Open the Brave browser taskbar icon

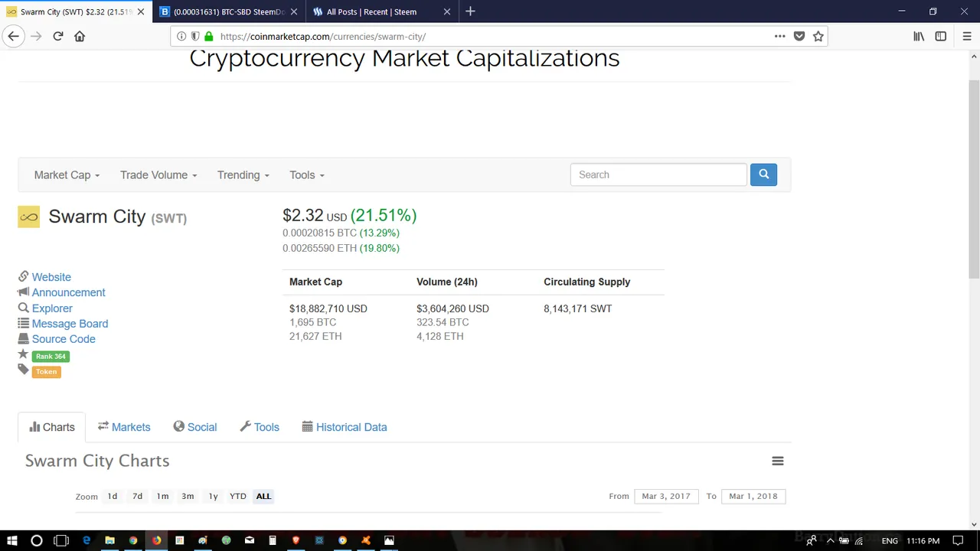coord(296,540)
